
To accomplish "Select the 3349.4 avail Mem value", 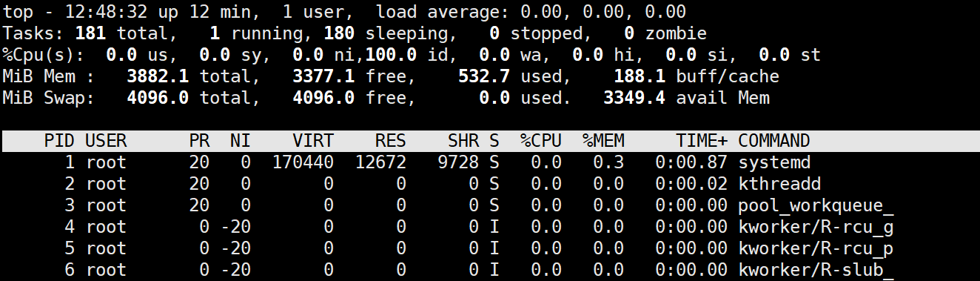I will (x=634, y=98).
